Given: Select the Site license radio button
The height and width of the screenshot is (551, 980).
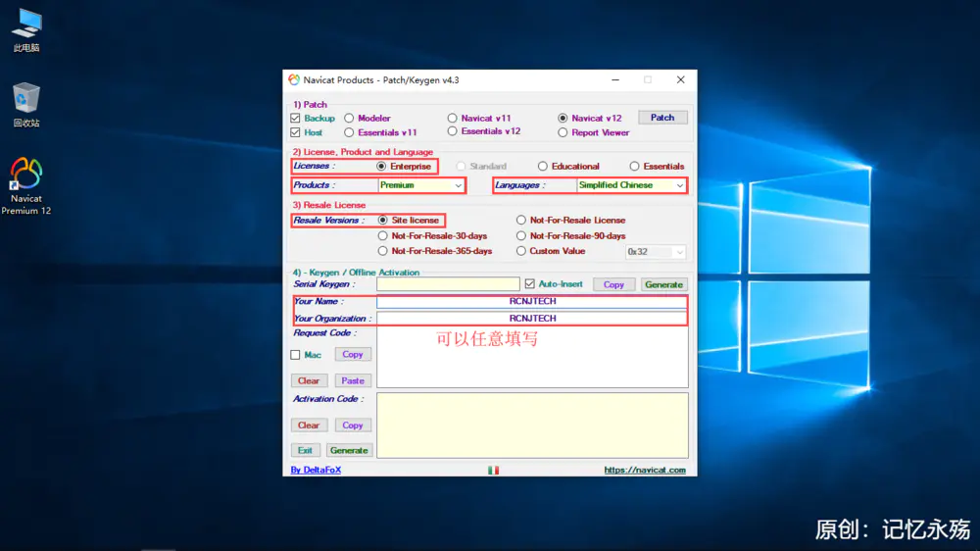Looking at the screenshot, I should [382, 221].
